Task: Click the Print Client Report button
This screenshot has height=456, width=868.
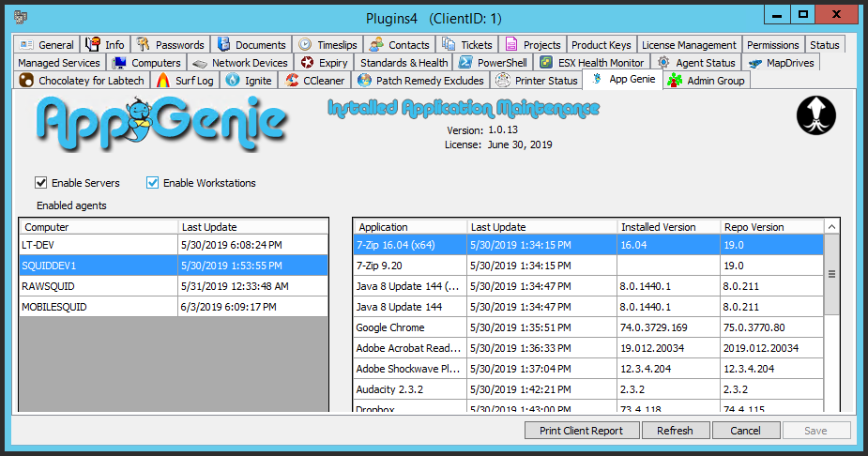Action: 581,431
